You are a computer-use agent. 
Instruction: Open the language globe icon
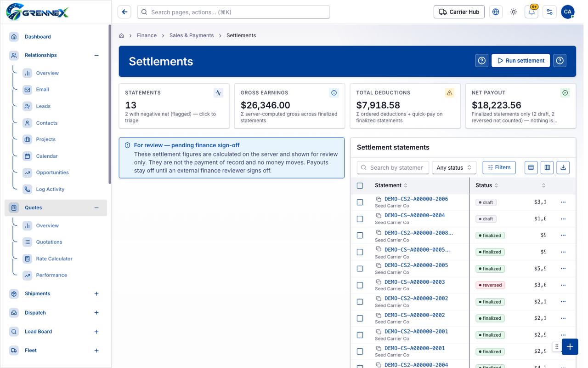tap(496, 12)
